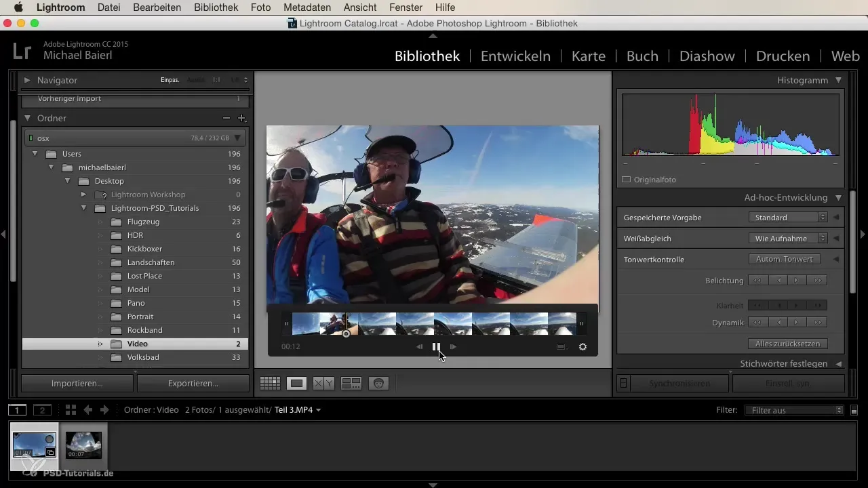Image resolution: width=868 pixels, height=488 pixels.
Task: Collapse the Lightroom-PSD_Tutorials folder
Action: 83,208
